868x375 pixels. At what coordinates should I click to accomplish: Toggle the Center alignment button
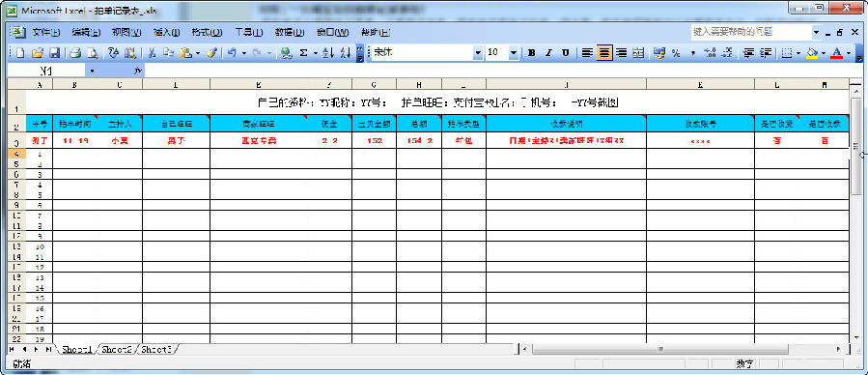coord(604,53)
